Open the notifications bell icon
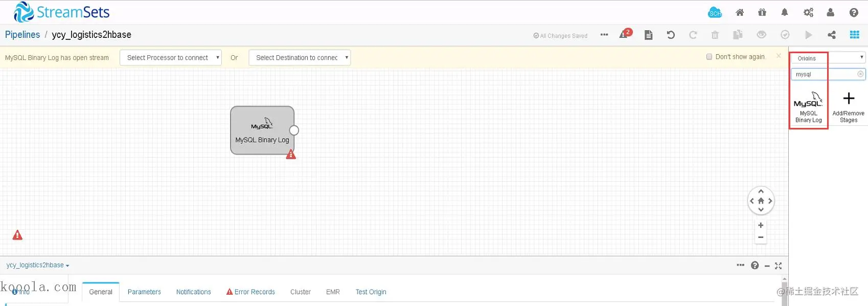 click(x=785, y=13)
